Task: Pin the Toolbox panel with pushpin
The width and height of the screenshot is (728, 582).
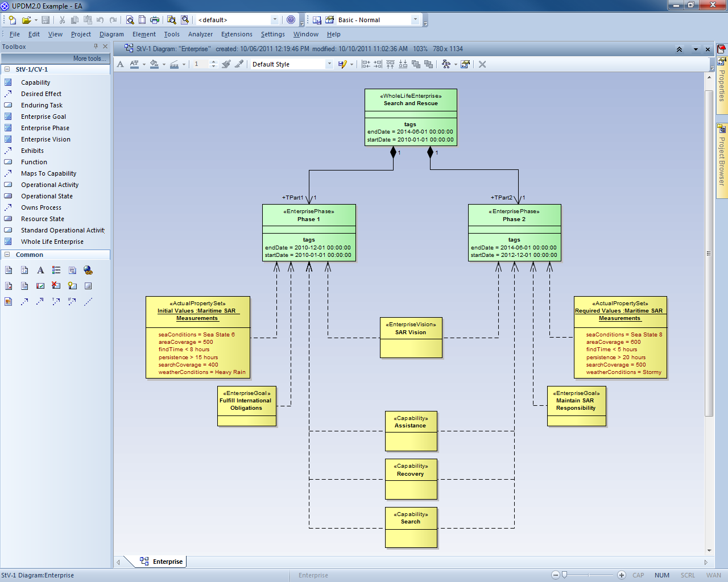Action: click(96, 47)
